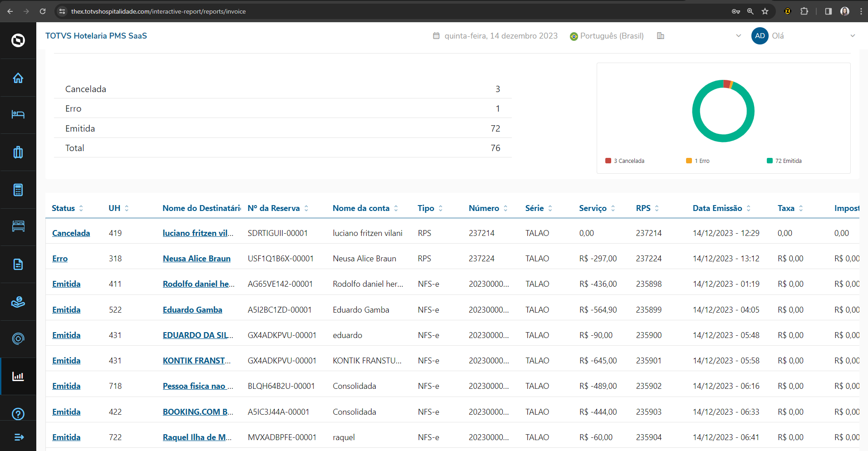Select the bar chart reports sidebar icon
Viewport: 868px width, 451px height.
point(18,376)
